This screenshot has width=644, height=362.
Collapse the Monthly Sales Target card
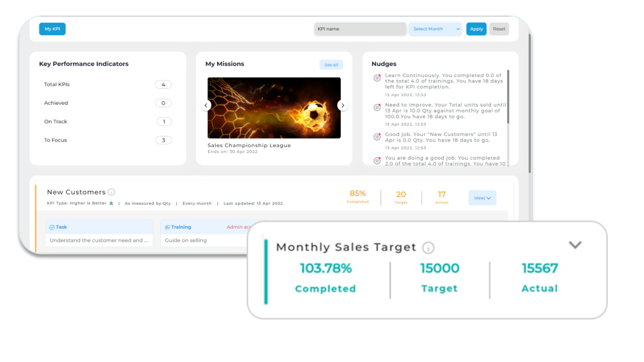point(575,245)
